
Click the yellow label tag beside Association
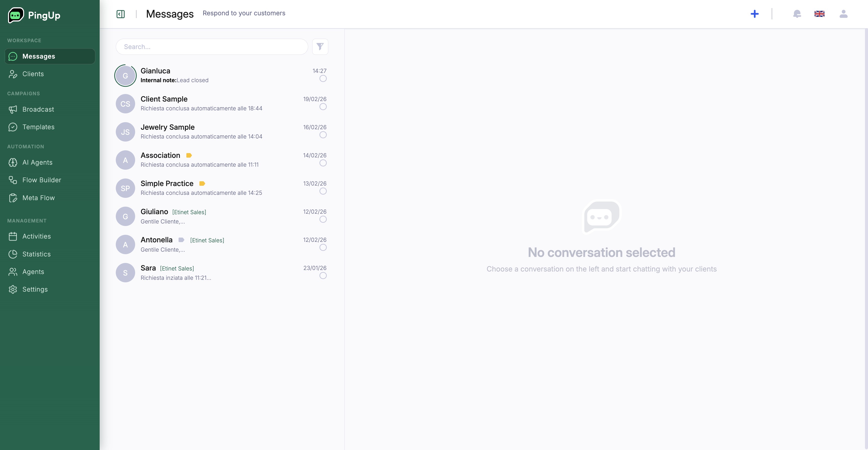pyautogui.click(x=189, y=156)
